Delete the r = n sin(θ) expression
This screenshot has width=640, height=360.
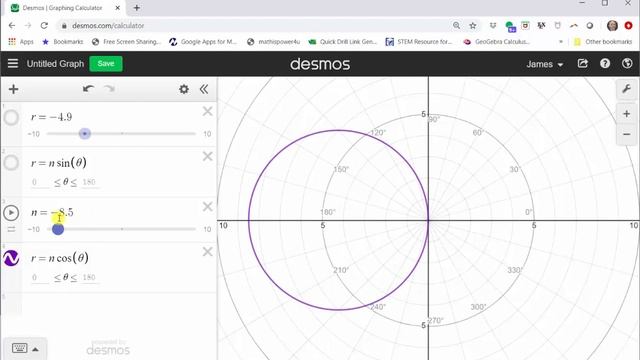[207, 156]
